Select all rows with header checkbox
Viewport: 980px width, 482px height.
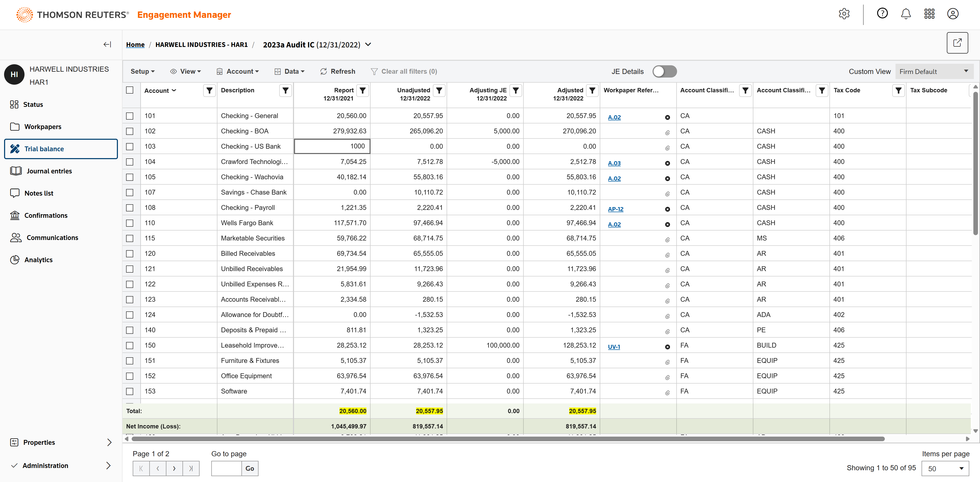(x=130, y=90)
